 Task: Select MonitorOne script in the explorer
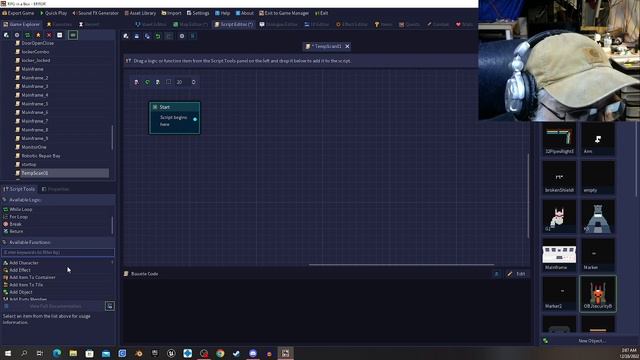pos(33,147)
